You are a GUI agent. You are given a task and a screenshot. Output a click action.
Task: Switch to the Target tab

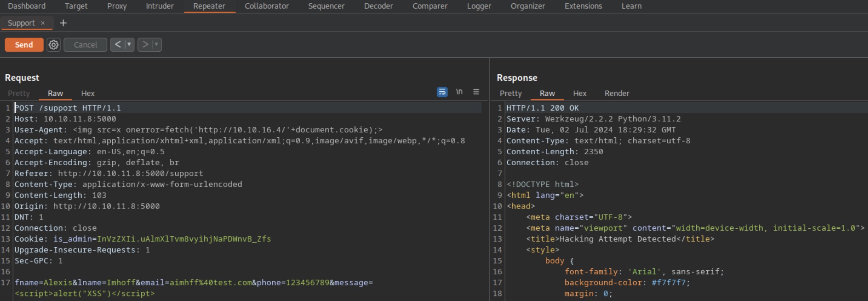click(x=76, y=6)
